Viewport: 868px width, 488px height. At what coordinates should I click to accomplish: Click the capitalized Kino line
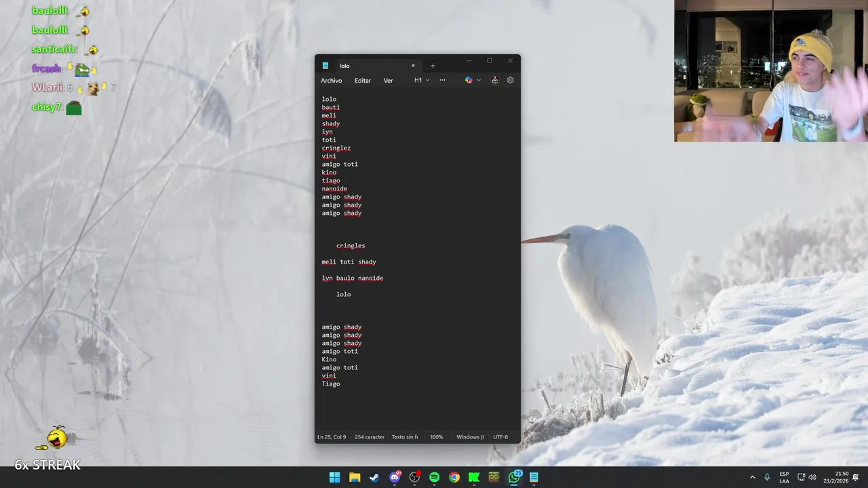(329, 359)
